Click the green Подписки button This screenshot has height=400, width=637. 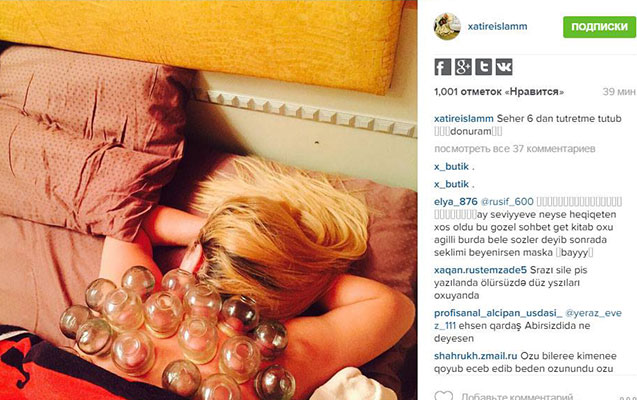pos(599,27)
